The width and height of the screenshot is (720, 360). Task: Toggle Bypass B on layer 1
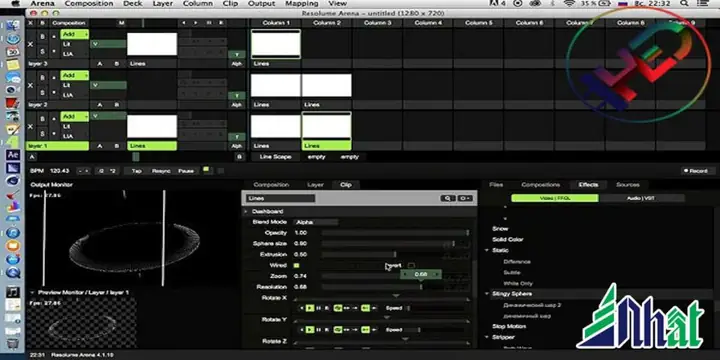pos(43,119)
